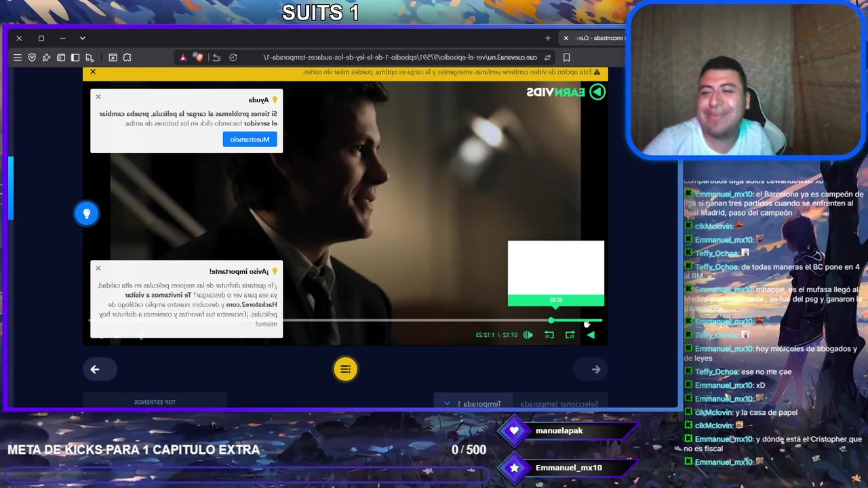Open the yellow episode list button

[x=345, y=369]
